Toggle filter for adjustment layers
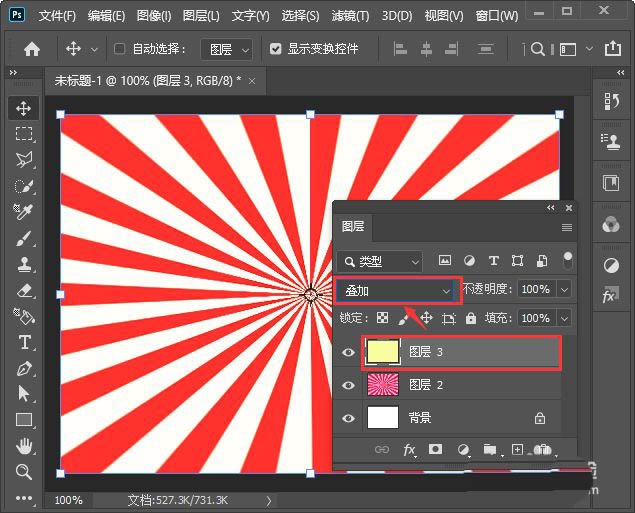This screenshot has height=513, width=635. click(469, 260)
